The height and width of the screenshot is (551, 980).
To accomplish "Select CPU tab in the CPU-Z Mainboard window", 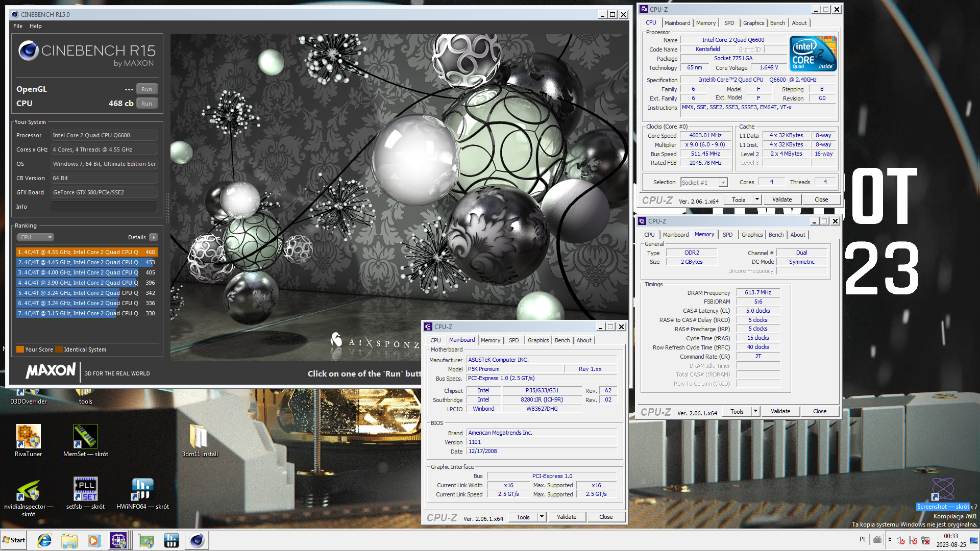I will (x=435, y=340).
